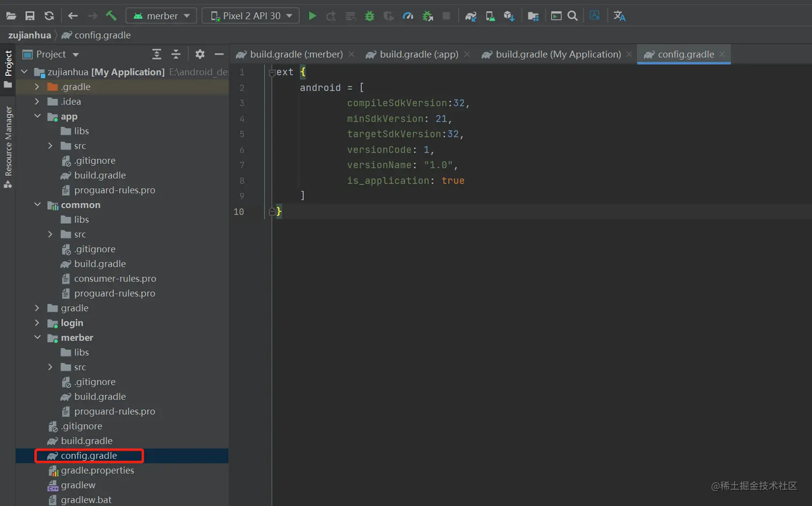Open the Profiler gauge icon
812x506 pixels.
pos(408,16)
